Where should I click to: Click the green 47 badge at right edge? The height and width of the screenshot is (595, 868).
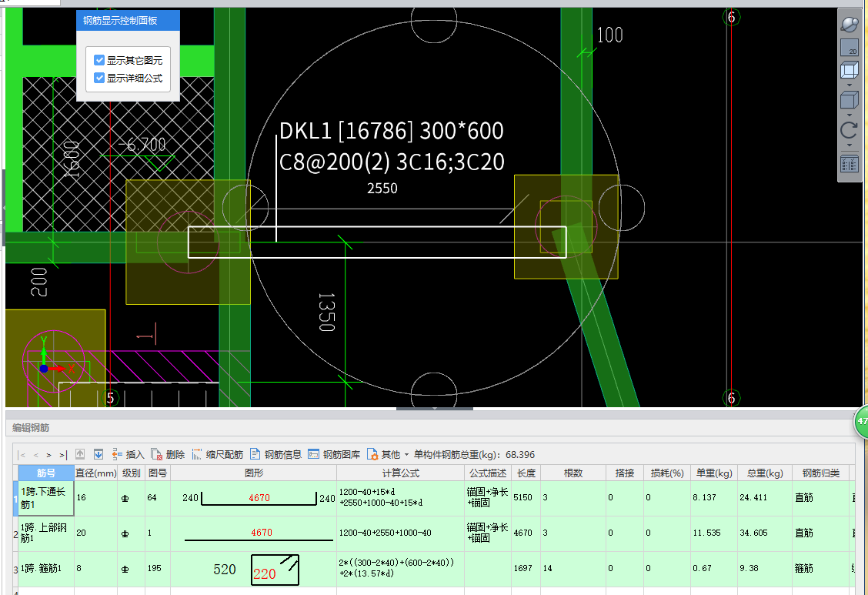coord(861,421)
